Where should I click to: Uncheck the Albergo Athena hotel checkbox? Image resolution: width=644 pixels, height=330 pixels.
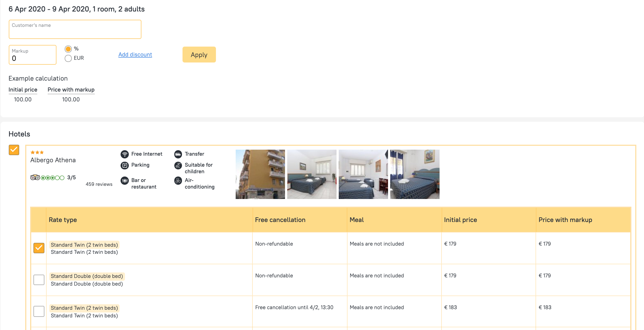click(14, 150)
